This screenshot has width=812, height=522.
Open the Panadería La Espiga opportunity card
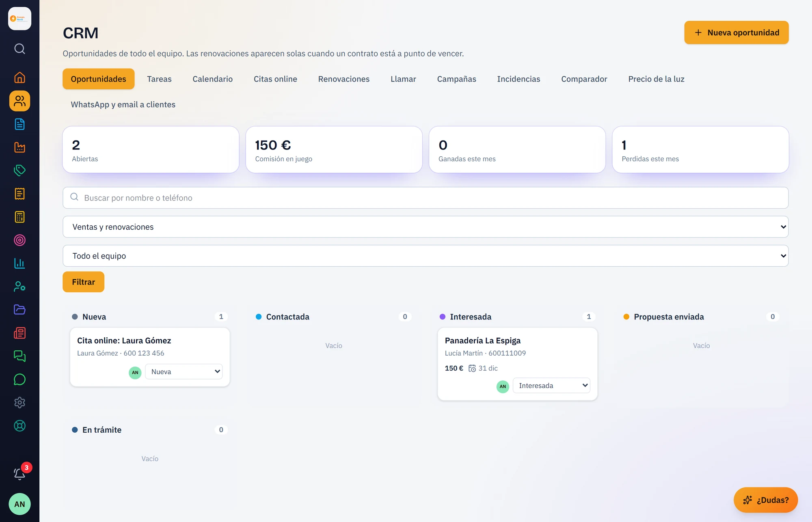click(x=517, y=364)
